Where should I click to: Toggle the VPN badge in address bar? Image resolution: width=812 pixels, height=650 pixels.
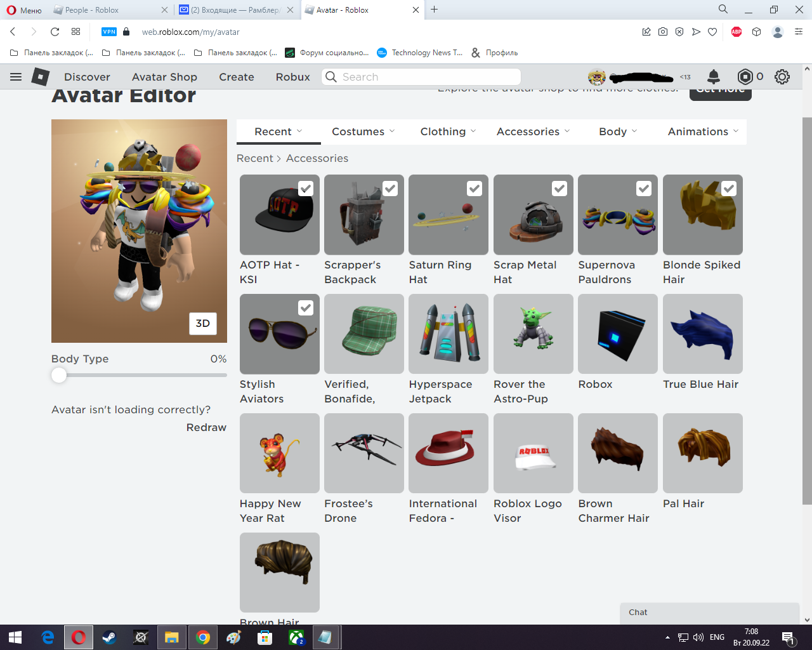[109, 32]
